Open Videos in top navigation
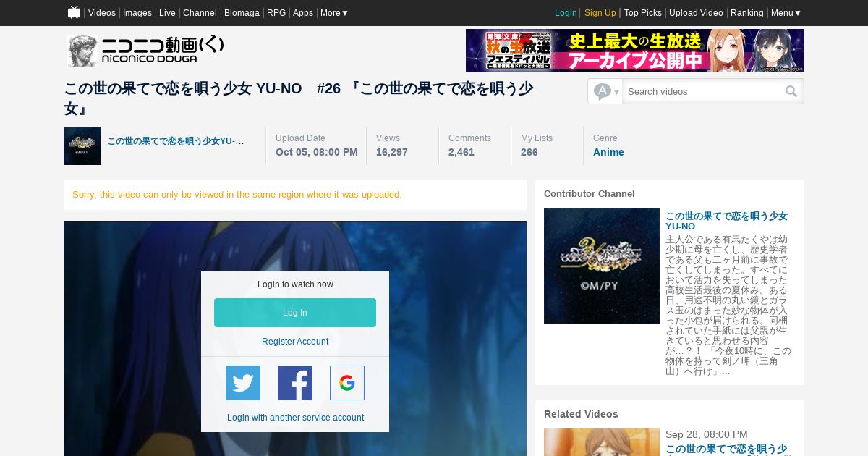Image resolution: width=868 pixels, height=456 pixels. click(102, 13)
